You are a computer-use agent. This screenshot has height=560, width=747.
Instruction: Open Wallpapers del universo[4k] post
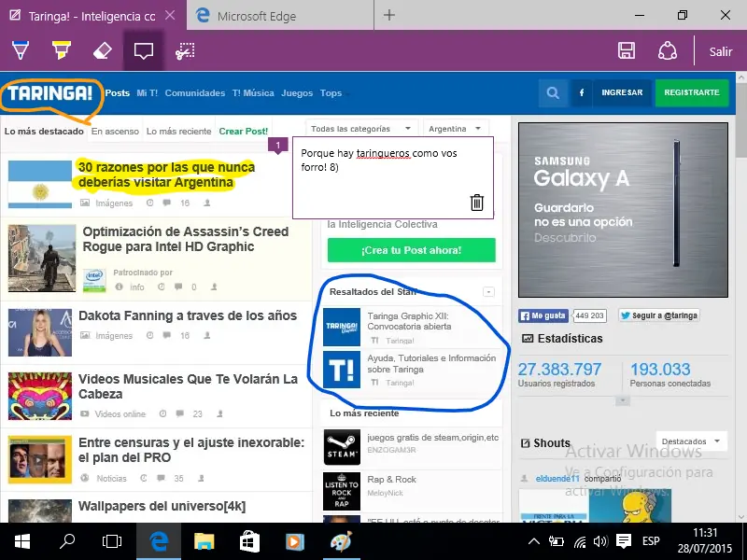162,506
